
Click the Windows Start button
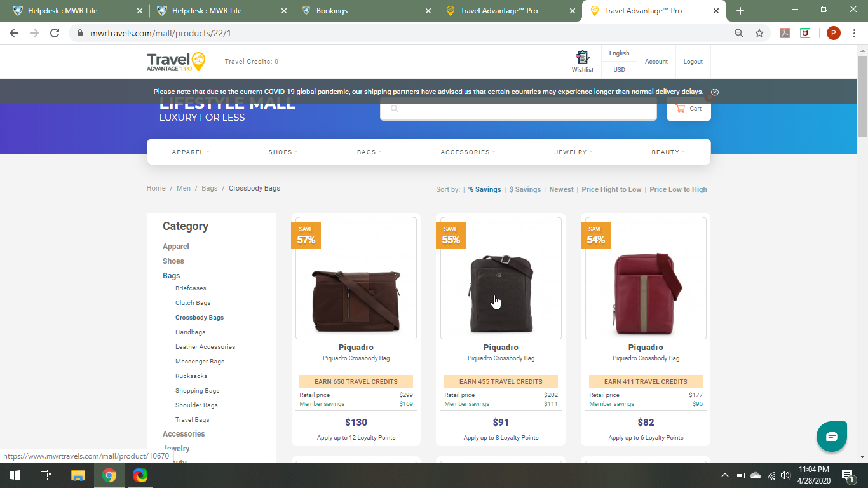pos(15,475)
